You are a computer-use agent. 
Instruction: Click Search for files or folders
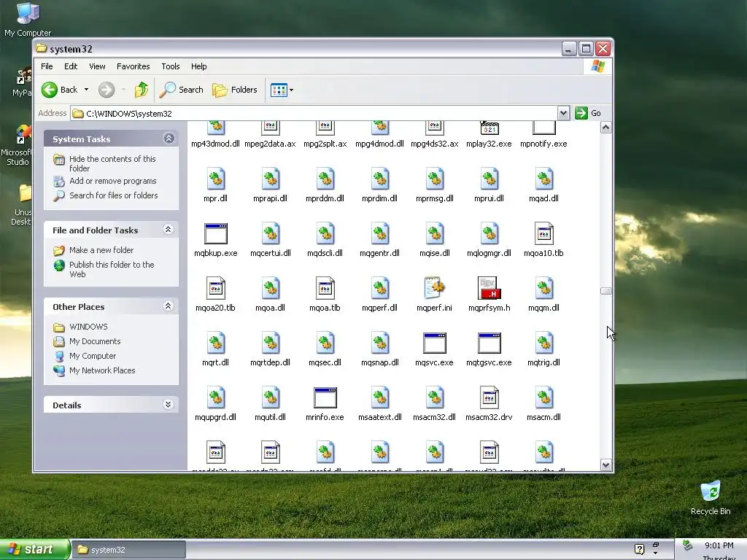113,195
